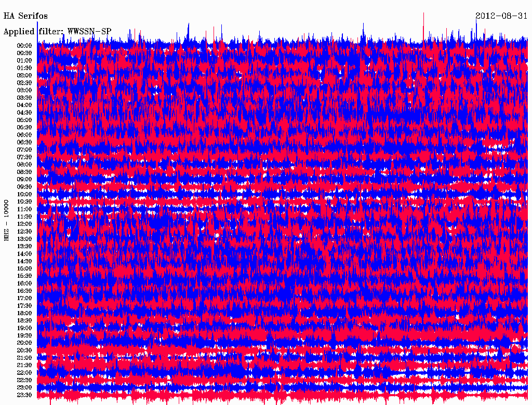Viewport: 532px width, 405px height.
Task: Select the 07:30 time row label
Action: click(x=24, y=157)
